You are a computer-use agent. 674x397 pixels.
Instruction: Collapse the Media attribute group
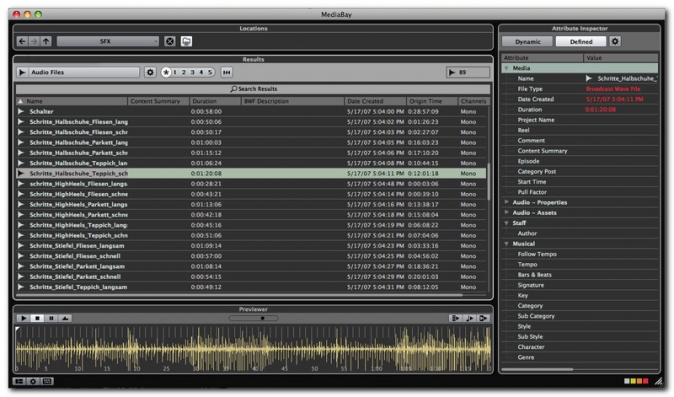coord(507,68)
